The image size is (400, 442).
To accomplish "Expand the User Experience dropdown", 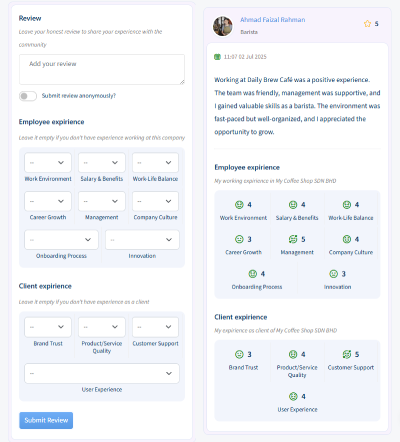I will [x=102, y=373].
